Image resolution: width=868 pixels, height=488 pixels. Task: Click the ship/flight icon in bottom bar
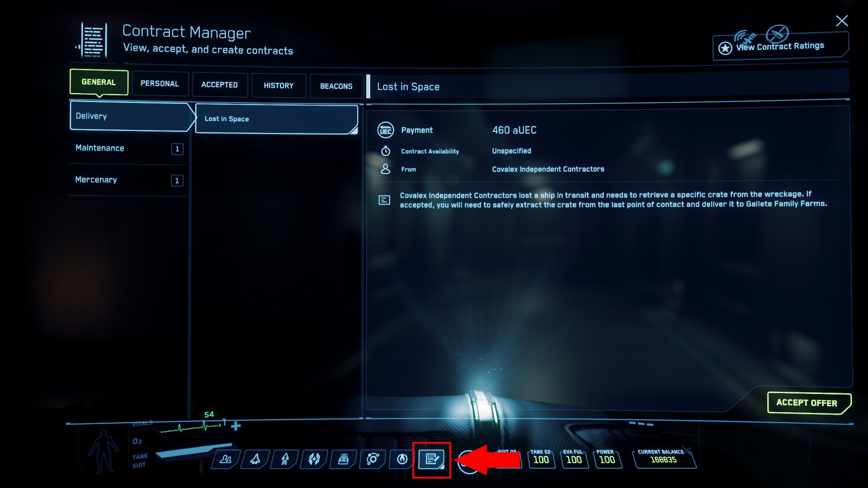point(255,458)
